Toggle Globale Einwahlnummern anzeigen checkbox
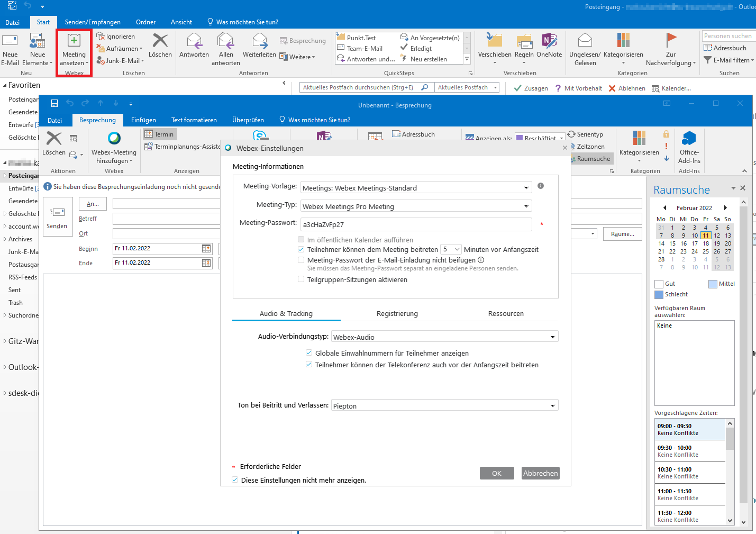756x534 pixels. point(309,353)
